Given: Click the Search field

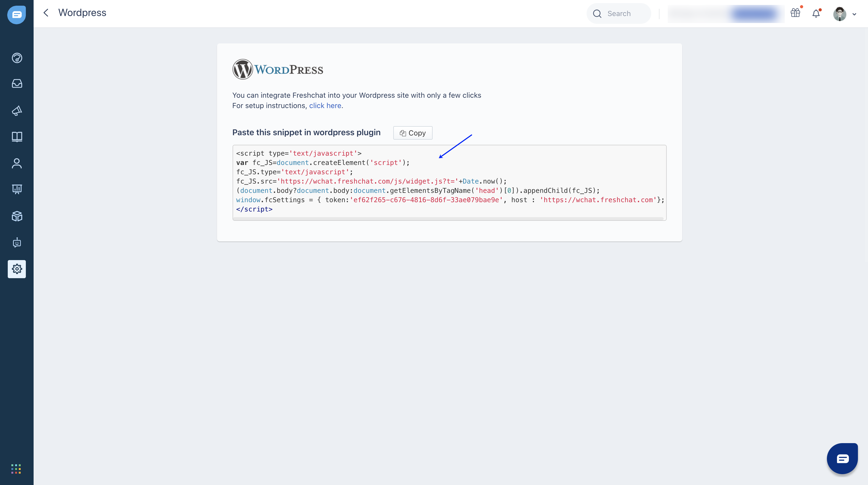Looking at the screenshot, I should pos(619,13).
